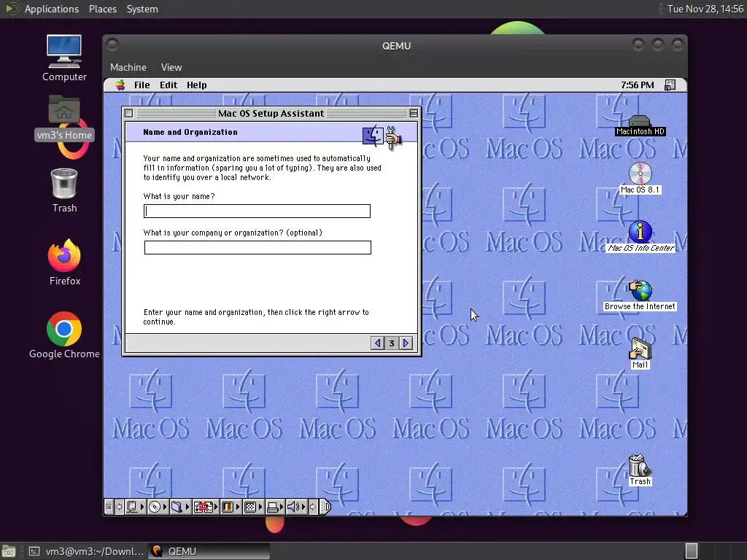Screen dimensions: 747x560
Task: Open the File Sharing folder module in Control Strip
Action: [x=180, y=507]
